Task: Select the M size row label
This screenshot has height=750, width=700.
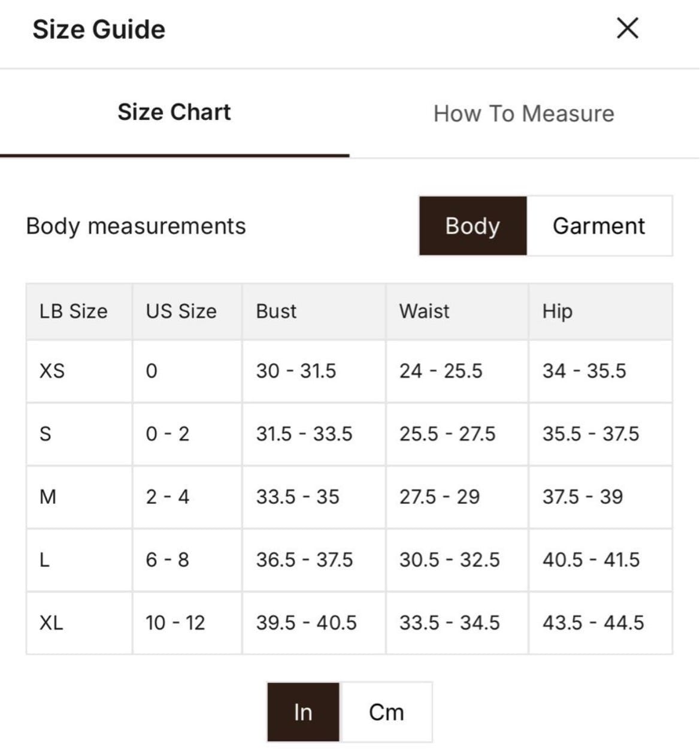Action: [47, 497]
